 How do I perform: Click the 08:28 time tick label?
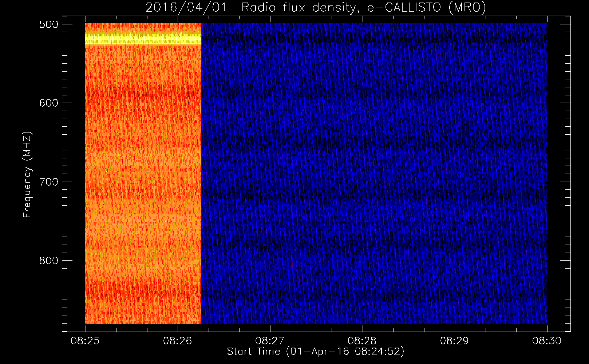click(x=362, y=341)
